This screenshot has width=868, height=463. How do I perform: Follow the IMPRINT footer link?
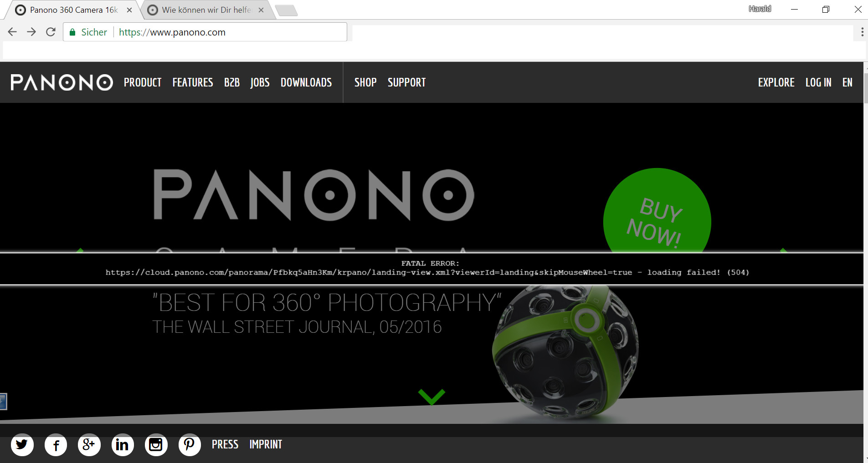click(266, 444)
